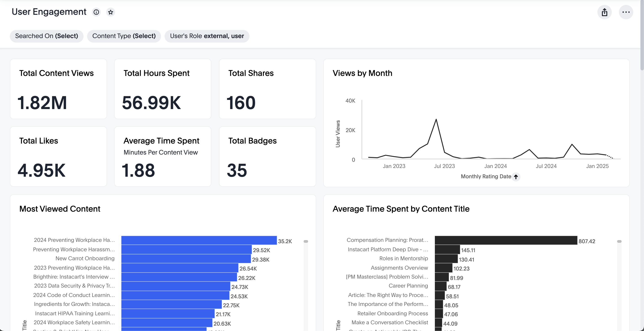The image size is (644, 331).
Task: Click the 2024 Workplace Safety Learning bar
Action: [167, 322]
